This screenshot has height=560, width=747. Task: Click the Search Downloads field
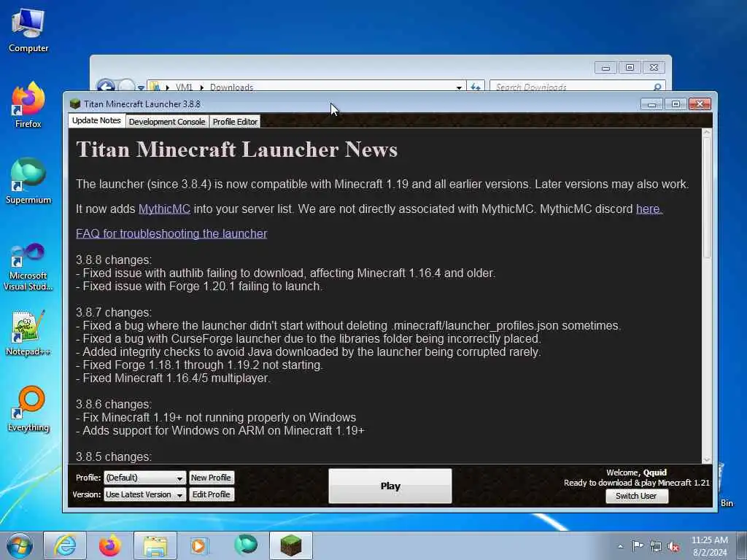(578, 87)
